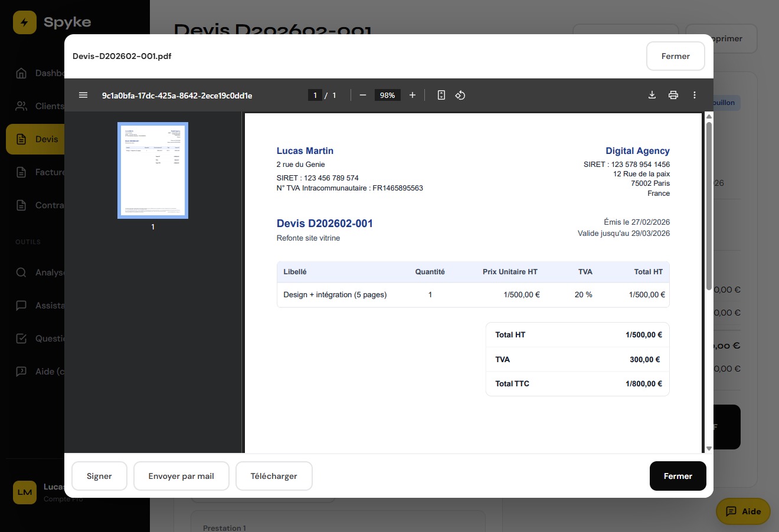Rotate the PDF with the rotate icon
Screen dimensions: 779x532
(x=460, y=95)
